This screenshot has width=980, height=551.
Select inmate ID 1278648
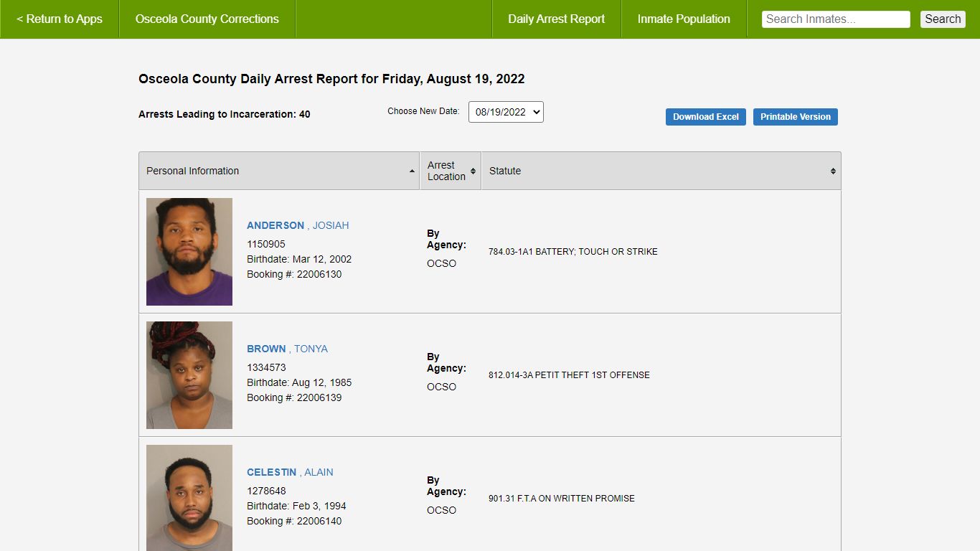[x=266, y=491]
